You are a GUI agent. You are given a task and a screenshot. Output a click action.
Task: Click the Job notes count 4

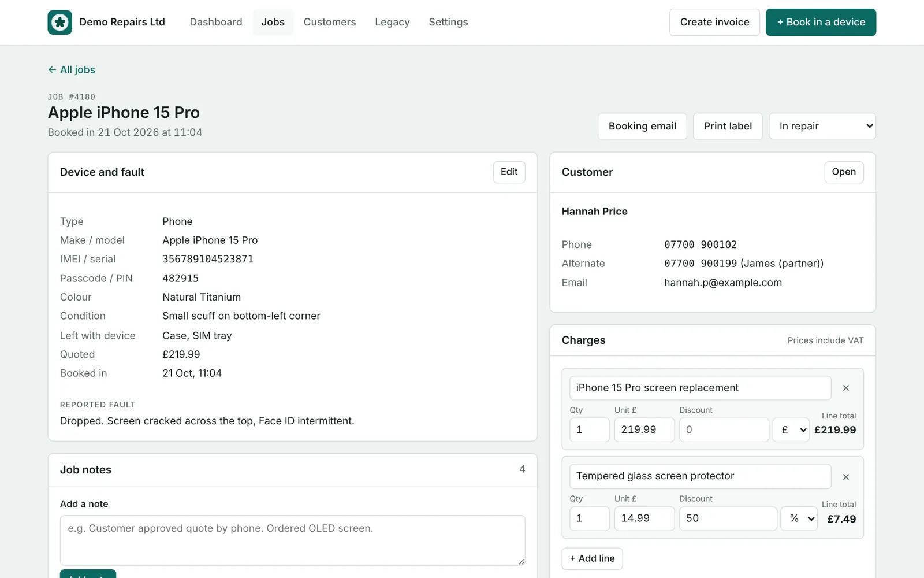[x=522, y=469]
